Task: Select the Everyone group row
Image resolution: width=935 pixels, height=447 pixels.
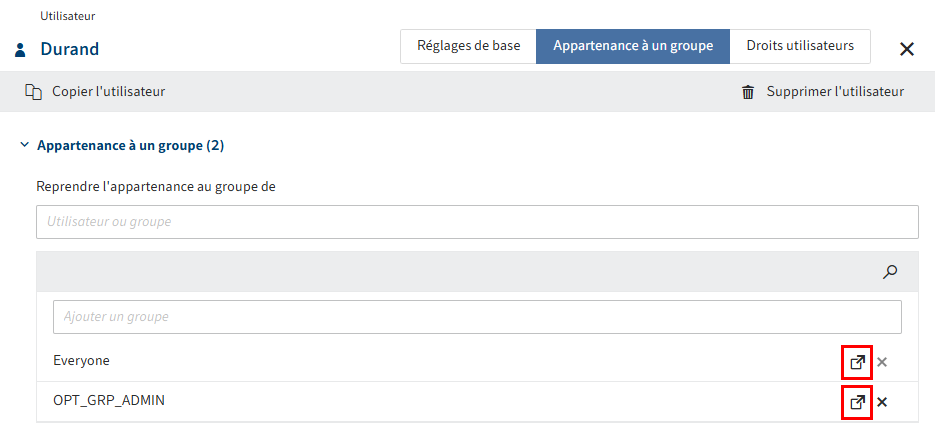Action: [400, 361]
